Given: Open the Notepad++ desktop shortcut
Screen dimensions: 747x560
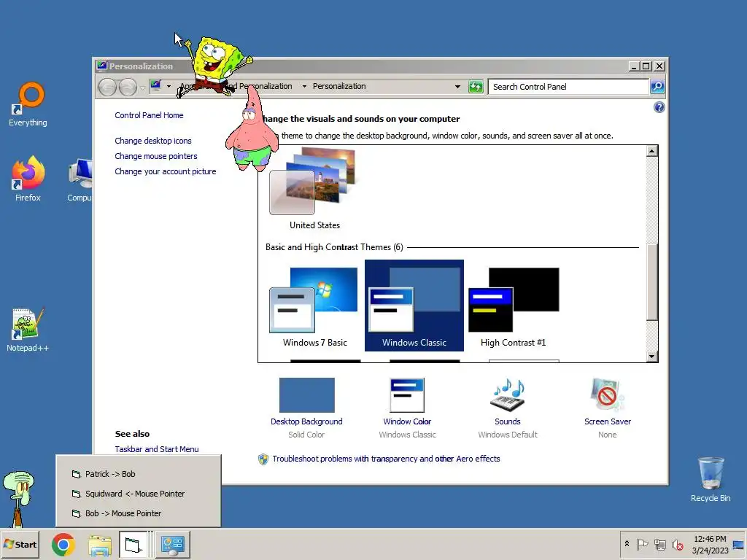Looking at the screenshot, I should (28, 330).
